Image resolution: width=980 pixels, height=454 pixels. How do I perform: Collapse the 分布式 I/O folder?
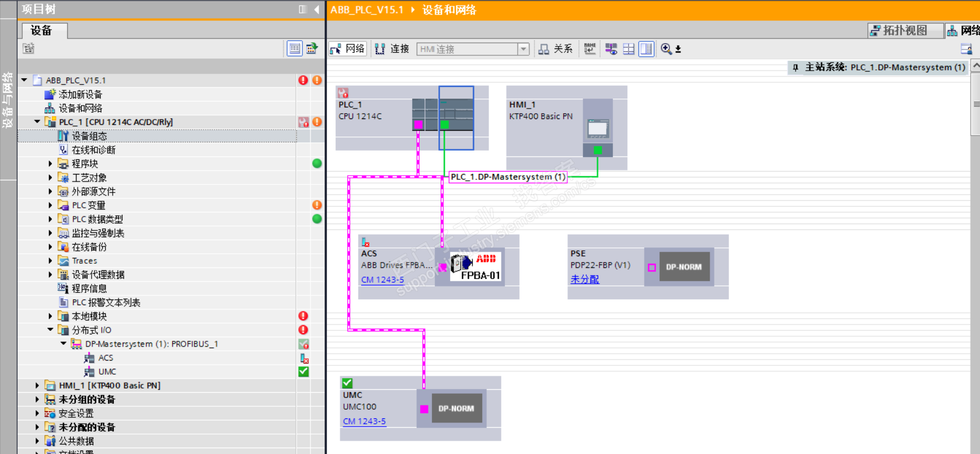[x=50, y=330]
